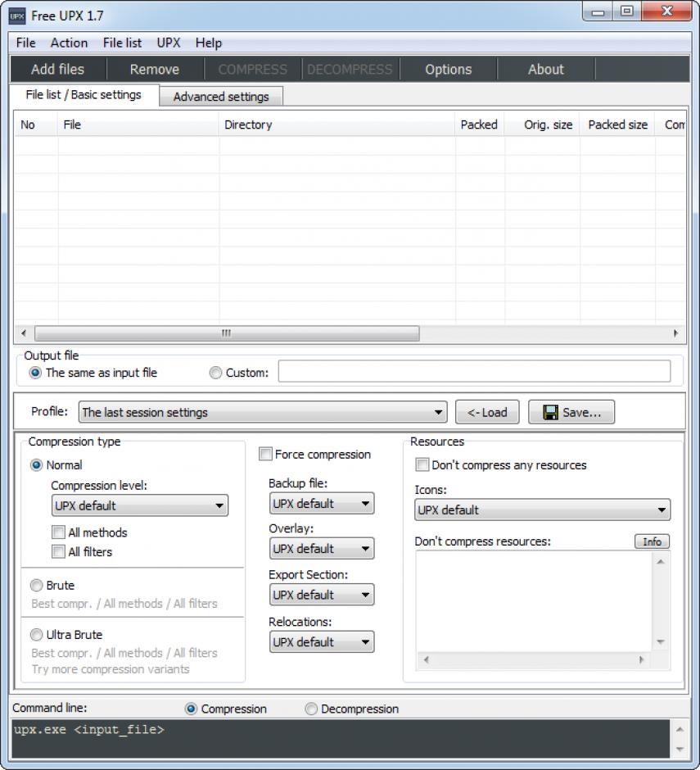The height and width of the screenshot is (770, 700).
Task: Click the disabled COMPRESS toolbar button
Action: point(253,70)
